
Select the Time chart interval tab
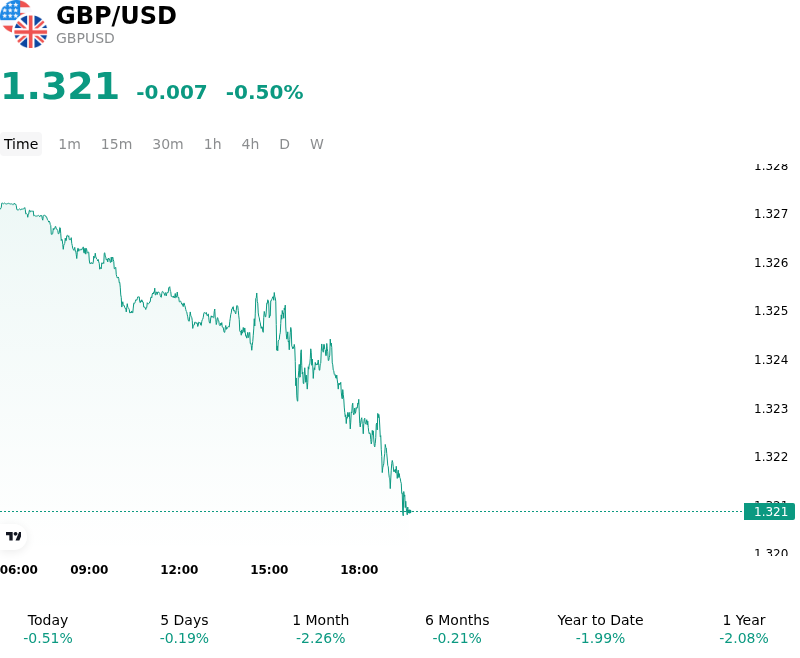(21, 144)
